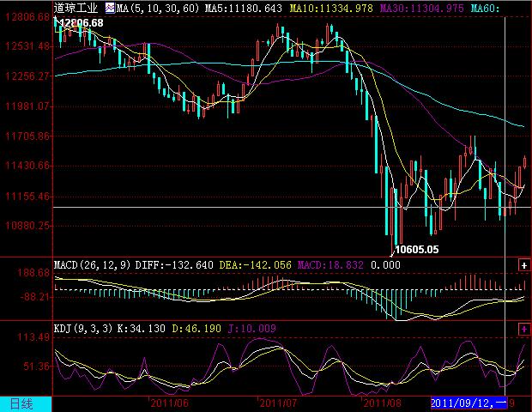Click the 10880.25 price axis label

point(28,226)
